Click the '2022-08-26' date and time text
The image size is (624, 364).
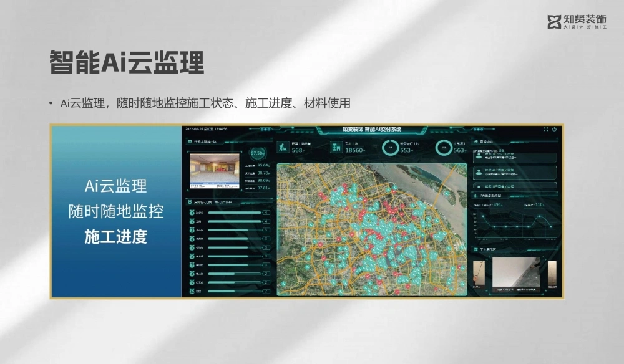[206, 129]
